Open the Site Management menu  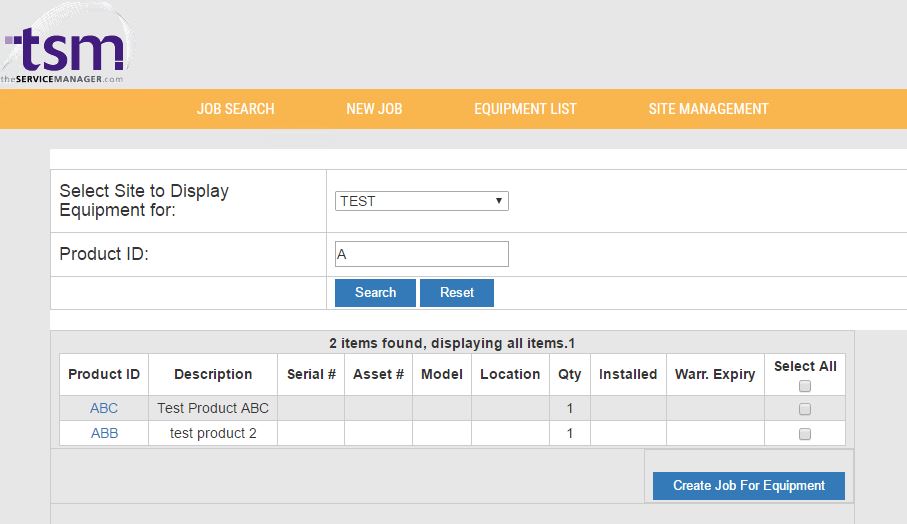click(x=708, y=109)
